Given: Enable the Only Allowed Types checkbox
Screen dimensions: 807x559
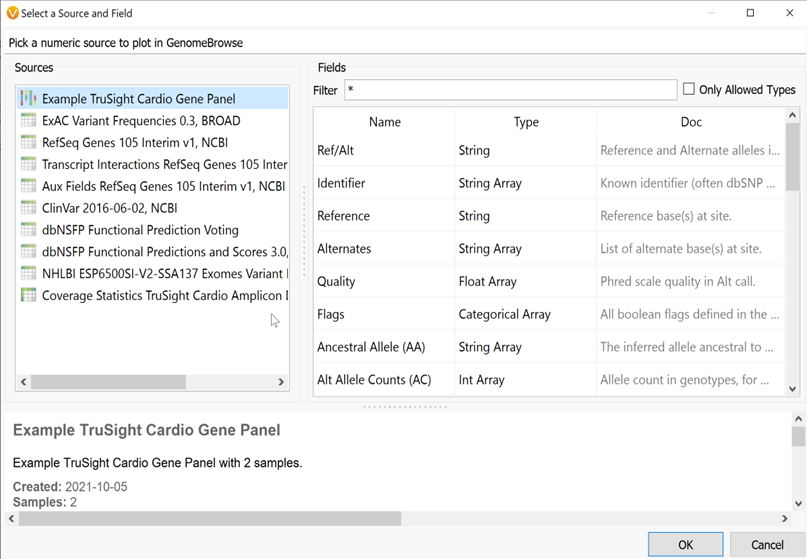Looking at the screenshot, I should click(688, 89).
